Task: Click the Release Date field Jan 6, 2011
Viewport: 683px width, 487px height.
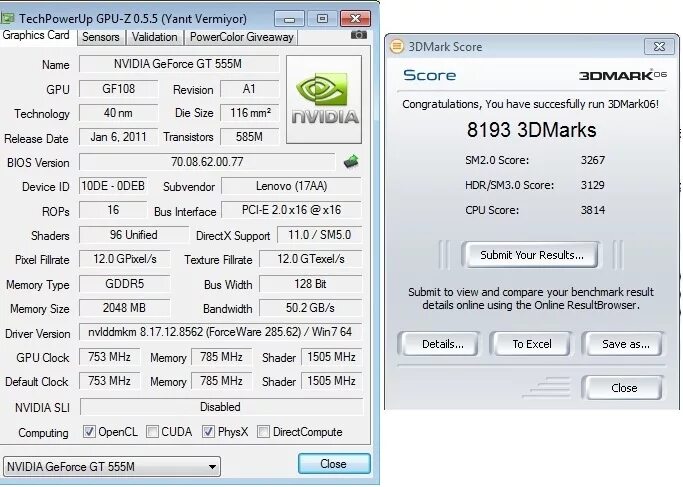Action: pyautogui.click(x=118, y=137)
